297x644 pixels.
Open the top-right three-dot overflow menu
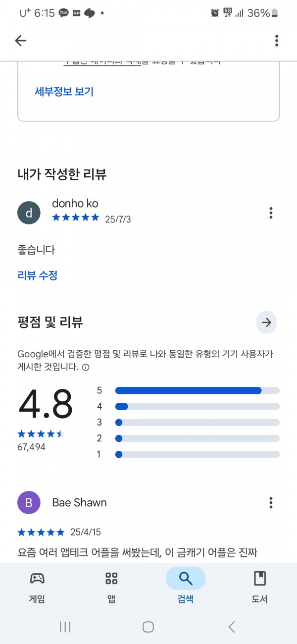click(x=277, y=41)
